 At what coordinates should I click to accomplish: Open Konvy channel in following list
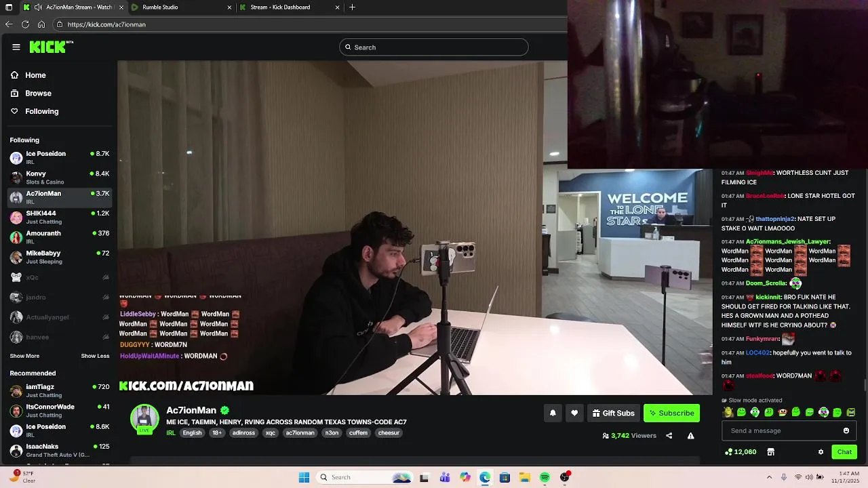60,178
